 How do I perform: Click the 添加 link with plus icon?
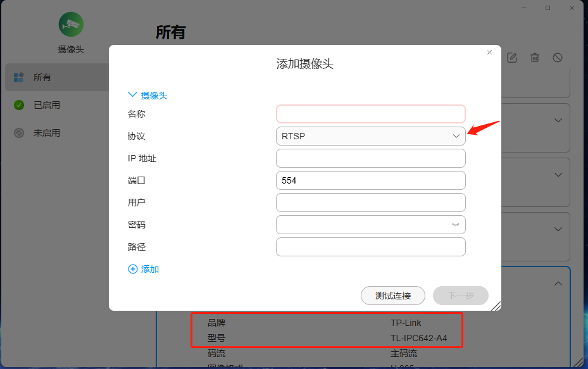[x=144, y=269]
